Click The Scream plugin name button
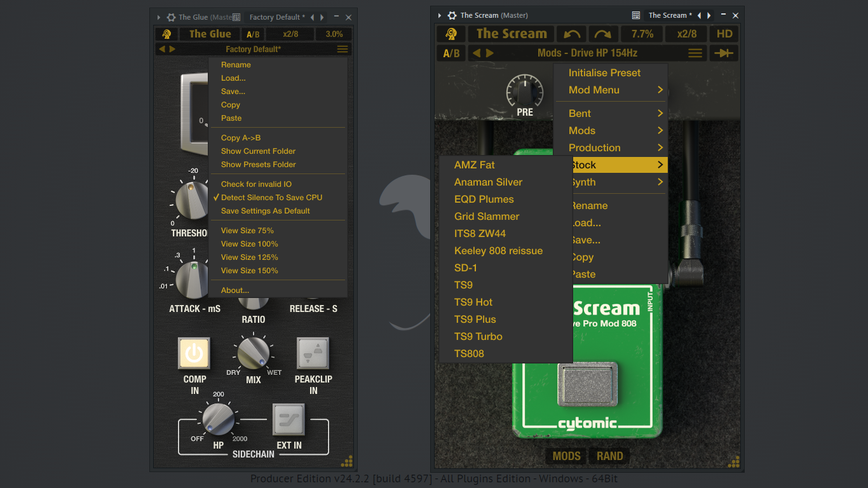This screenshot has width=868, height=488. coord(512,34)
